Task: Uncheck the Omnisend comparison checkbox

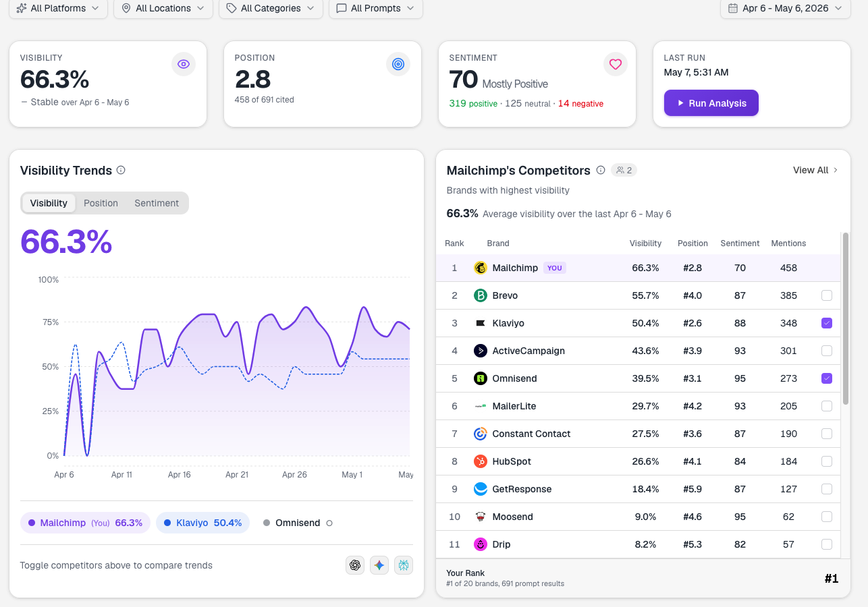Action: (x=827, y=378)
